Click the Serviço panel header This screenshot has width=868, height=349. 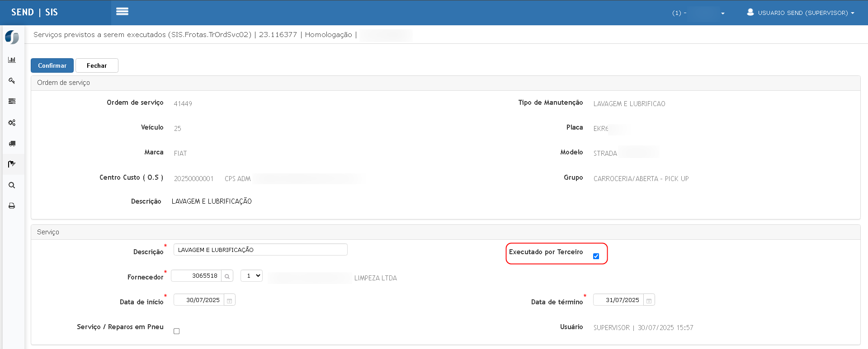[x=446, y=232]
